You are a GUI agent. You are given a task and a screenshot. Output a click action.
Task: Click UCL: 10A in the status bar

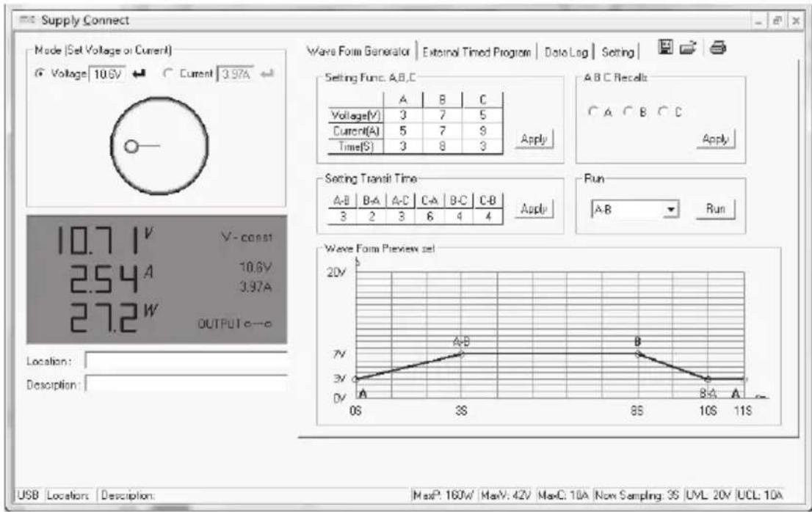tap(760, 495)
